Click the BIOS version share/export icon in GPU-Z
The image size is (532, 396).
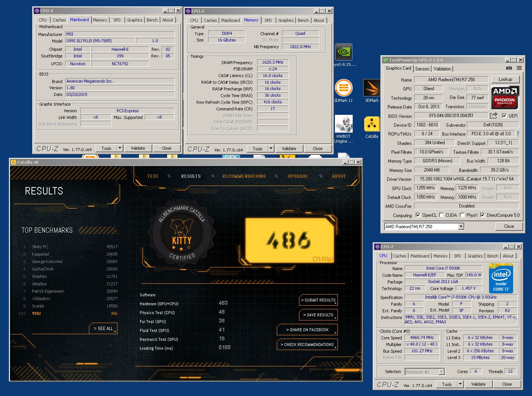click(493, 116)
